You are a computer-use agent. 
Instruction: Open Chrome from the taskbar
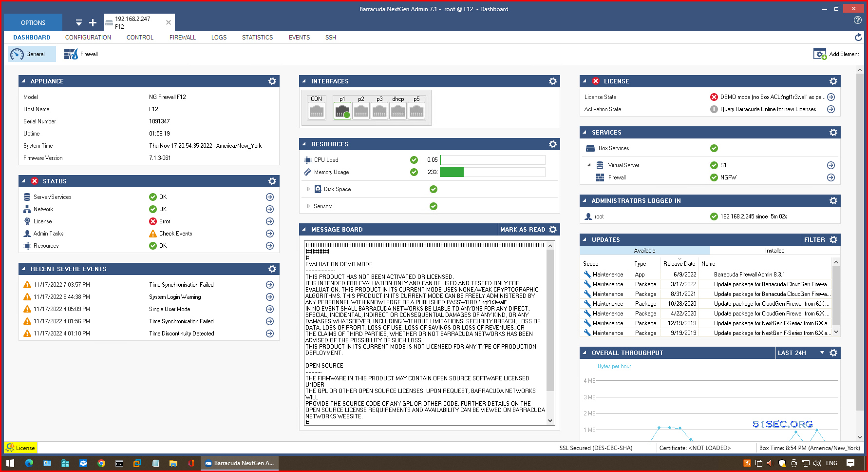101,463
